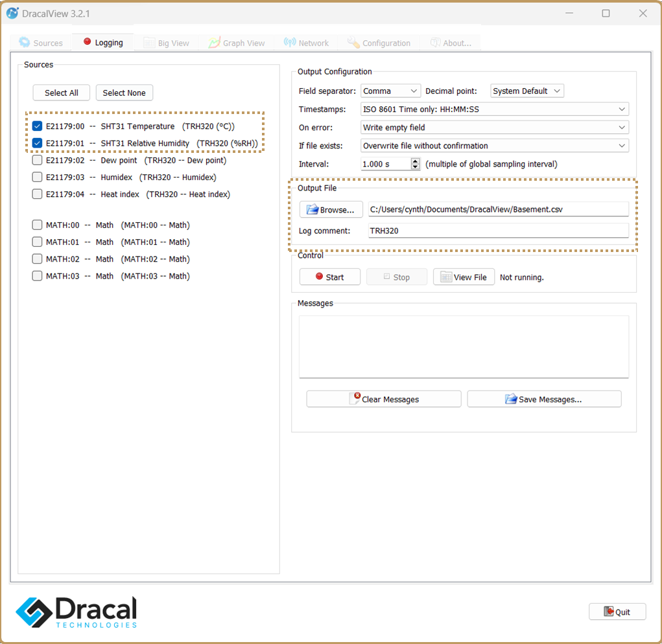Click the Sources tab gear icon
This screenshot has width=662, height=644.
point(25,42)
